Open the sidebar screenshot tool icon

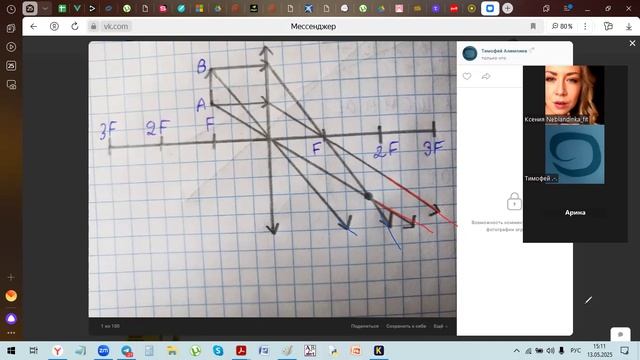tap(11, 85)
